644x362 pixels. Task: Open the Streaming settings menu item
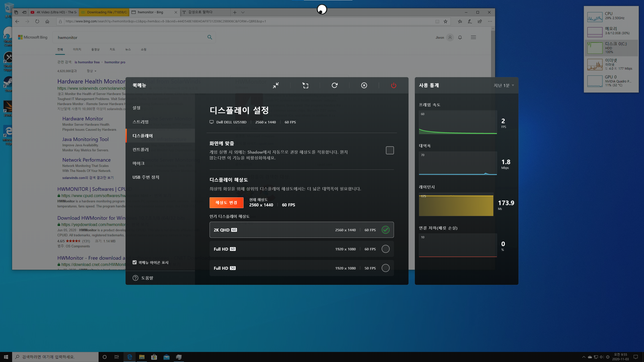(x=141, y=122)
